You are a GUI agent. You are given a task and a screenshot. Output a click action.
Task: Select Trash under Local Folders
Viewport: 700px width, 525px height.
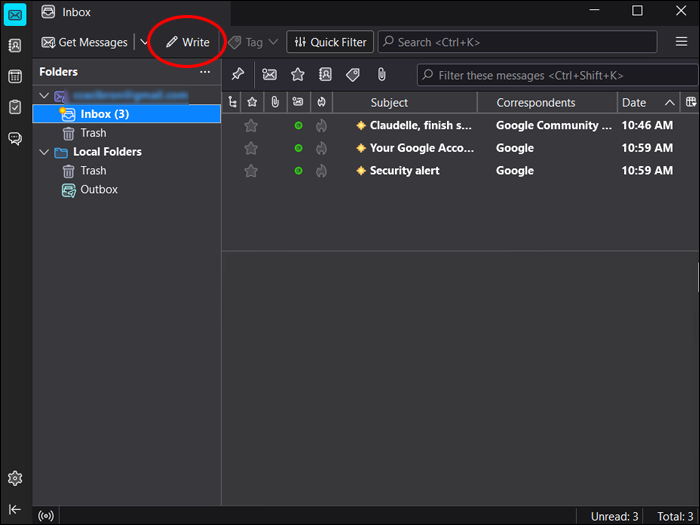coord(127,171)
